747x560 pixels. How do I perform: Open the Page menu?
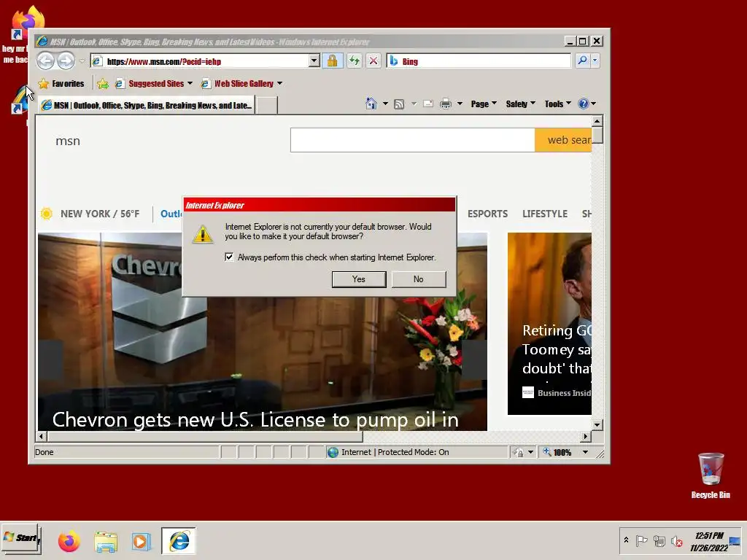pyautogui.click(x=483, y=104)
